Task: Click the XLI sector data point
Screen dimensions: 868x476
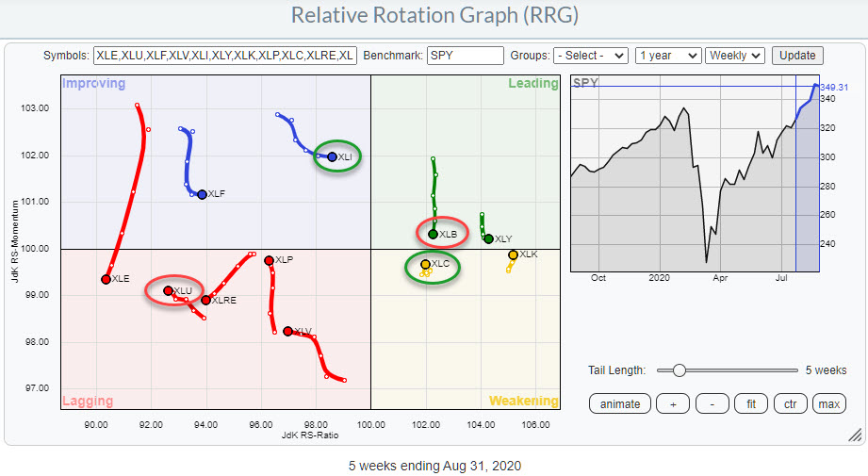Action: point(332,156)
